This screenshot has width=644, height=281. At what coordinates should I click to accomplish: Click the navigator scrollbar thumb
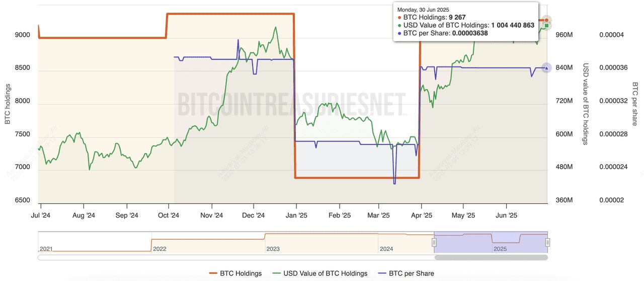(491, 257)
